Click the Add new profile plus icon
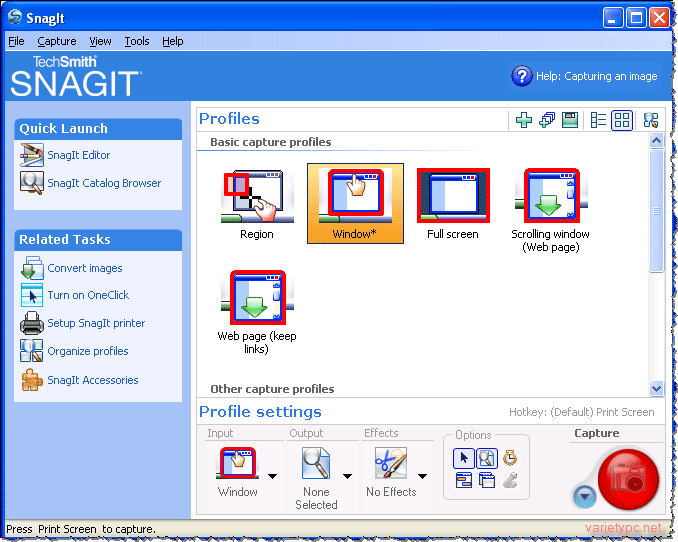678x542 pixels. [524, 120]
